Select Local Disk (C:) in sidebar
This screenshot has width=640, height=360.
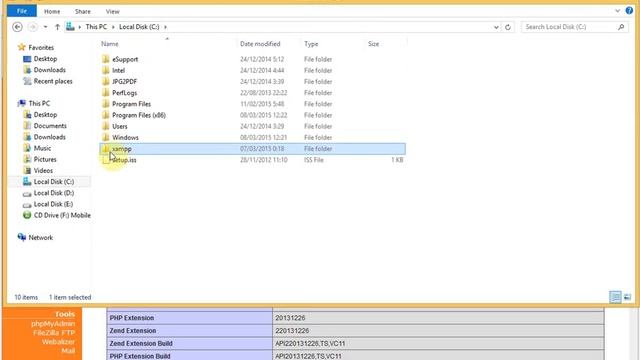click(53, 182)
